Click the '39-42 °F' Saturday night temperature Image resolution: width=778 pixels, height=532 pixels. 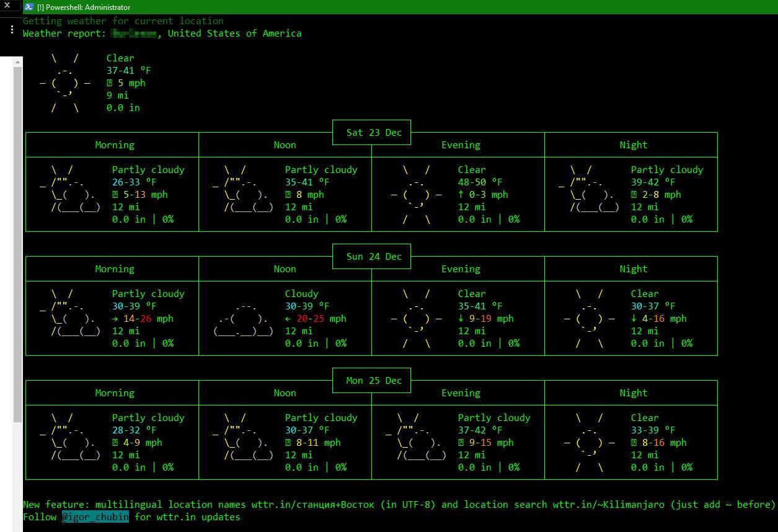[653, 182]
